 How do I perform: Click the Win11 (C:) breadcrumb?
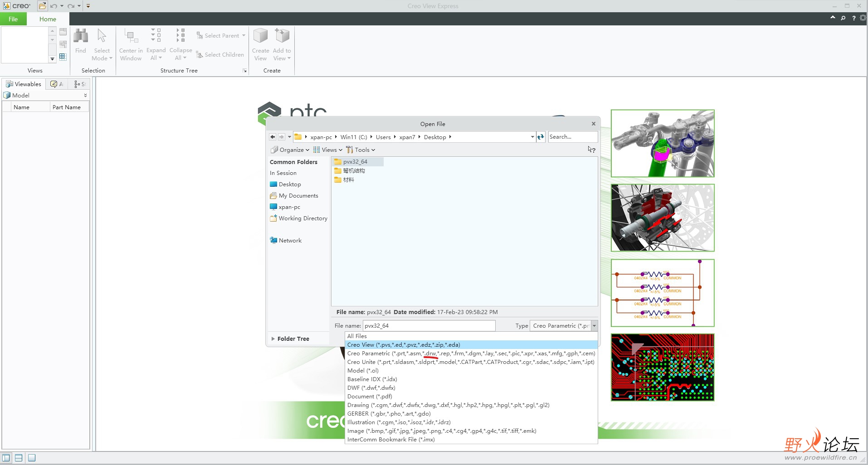pyautogui.click(x=354, y=137)
